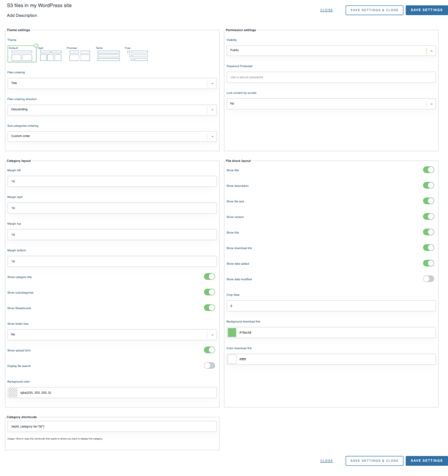
Task: Open the Files ordering dropdown
Action: click(112, 83)
